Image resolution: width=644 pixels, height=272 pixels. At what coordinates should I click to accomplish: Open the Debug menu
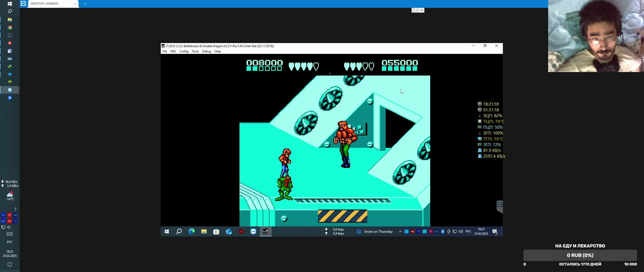point(206,51)
